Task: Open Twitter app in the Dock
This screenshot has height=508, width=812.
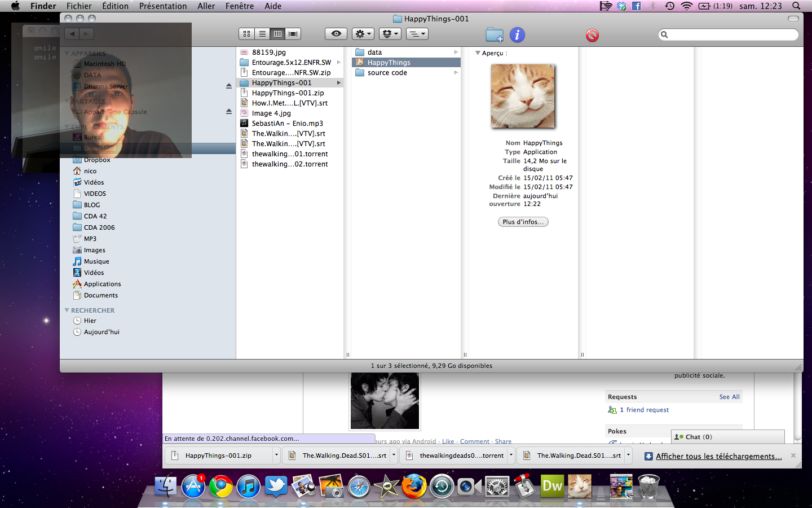Action: (x=276, y=486)
